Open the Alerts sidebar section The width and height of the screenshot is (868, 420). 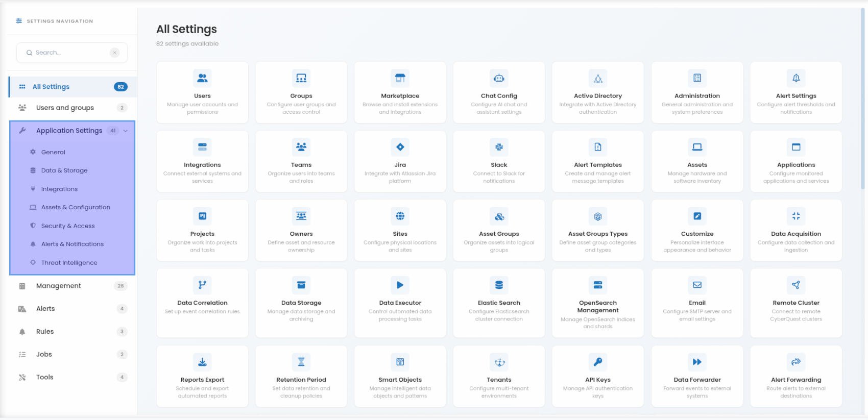pyautogui.click(x=73, y=309)
